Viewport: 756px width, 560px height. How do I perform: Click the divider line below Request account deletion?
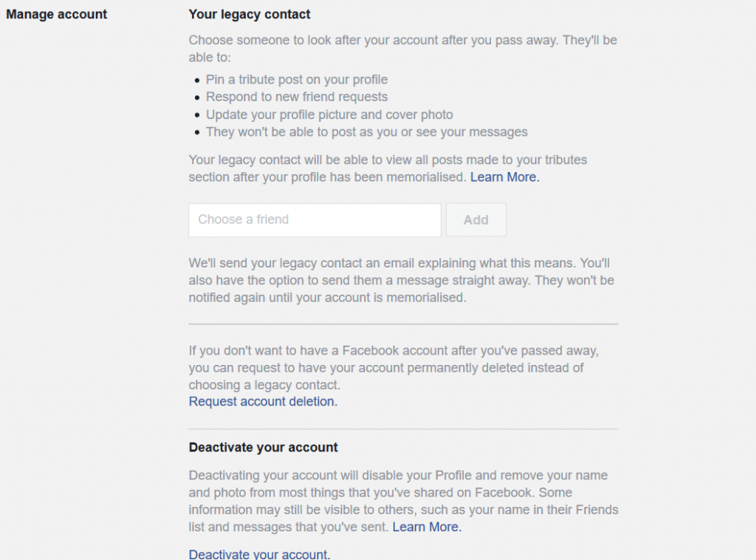coord(403,428)
